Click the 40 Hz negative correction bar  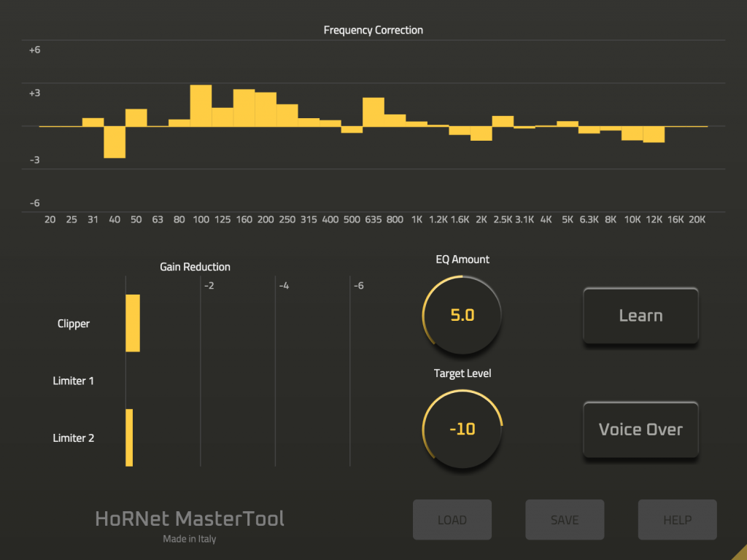(x=115, y=142)
